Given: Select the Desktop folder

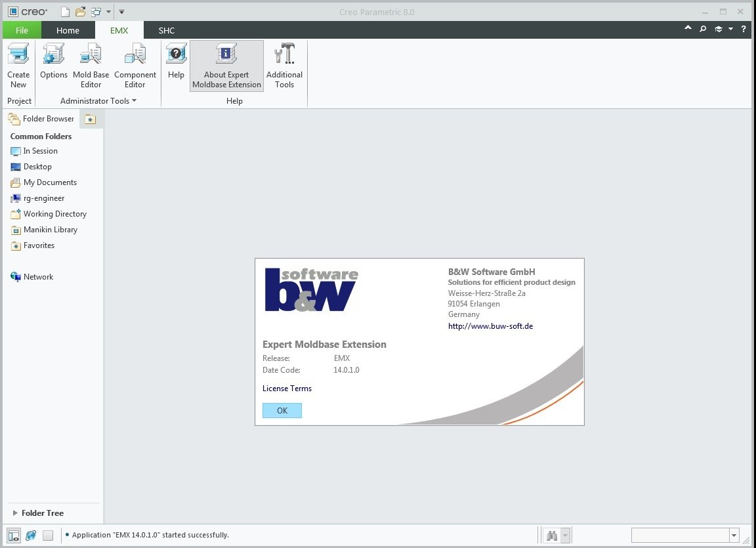Looking at the screenshot, I should click(31, 167).
